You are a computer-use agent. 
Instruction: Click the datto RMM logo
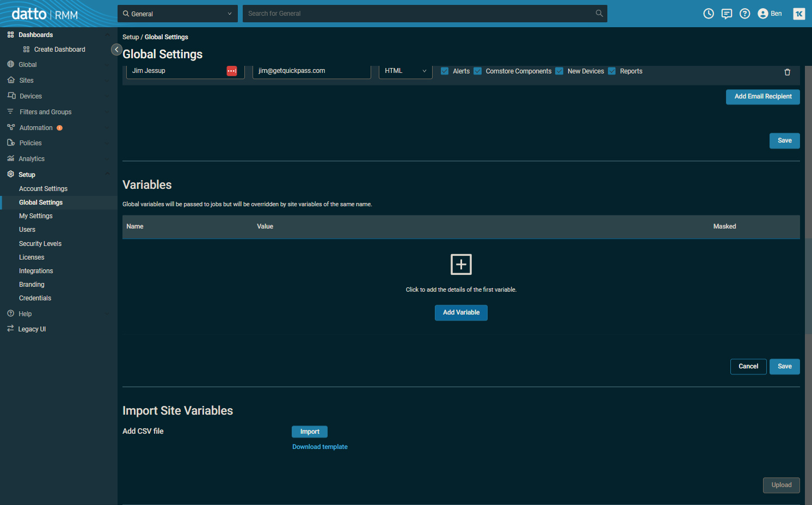pos(45,14)
